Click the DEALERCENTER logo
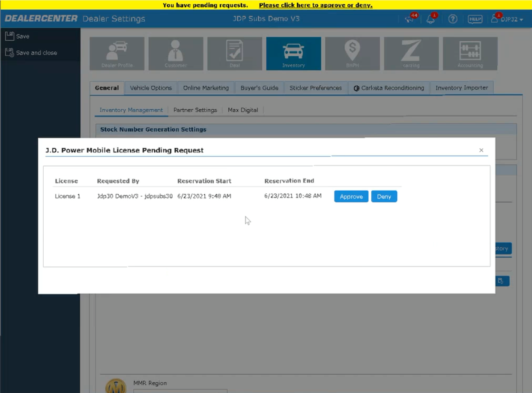 pyautogui.click(x=41, y=19)
